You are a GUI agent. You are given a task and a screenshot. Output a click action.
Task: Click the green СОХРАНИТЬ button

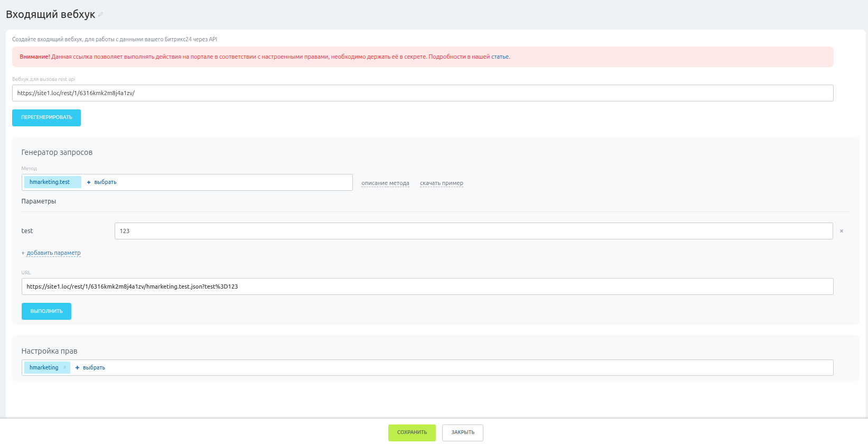tap(412, 432)
